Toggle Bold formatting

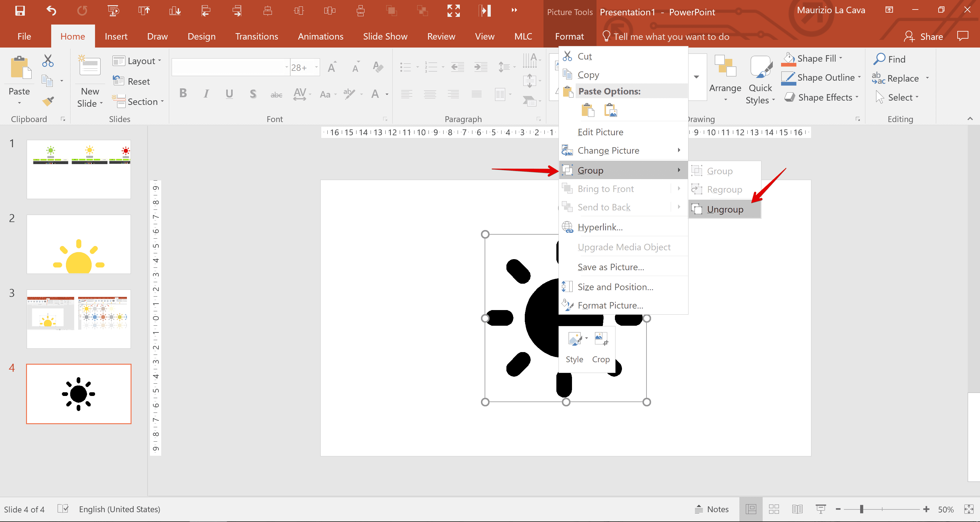tap(183, 94)
